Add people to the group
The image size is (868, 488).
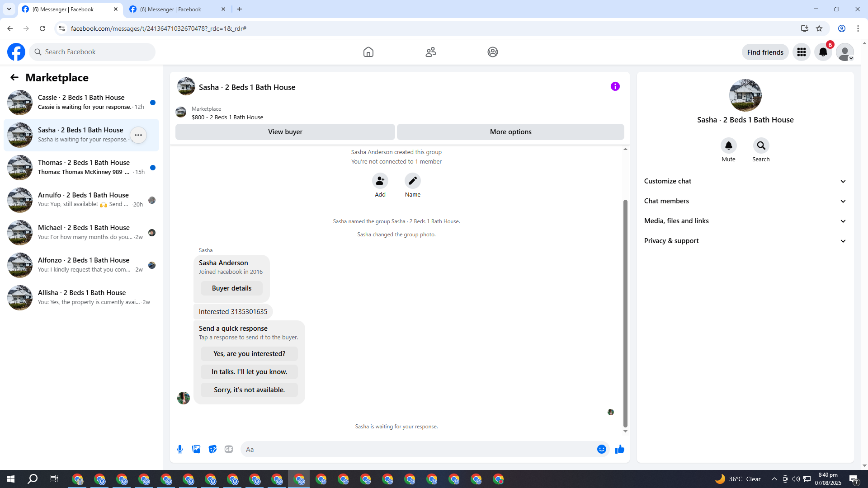tap(380, 181)
